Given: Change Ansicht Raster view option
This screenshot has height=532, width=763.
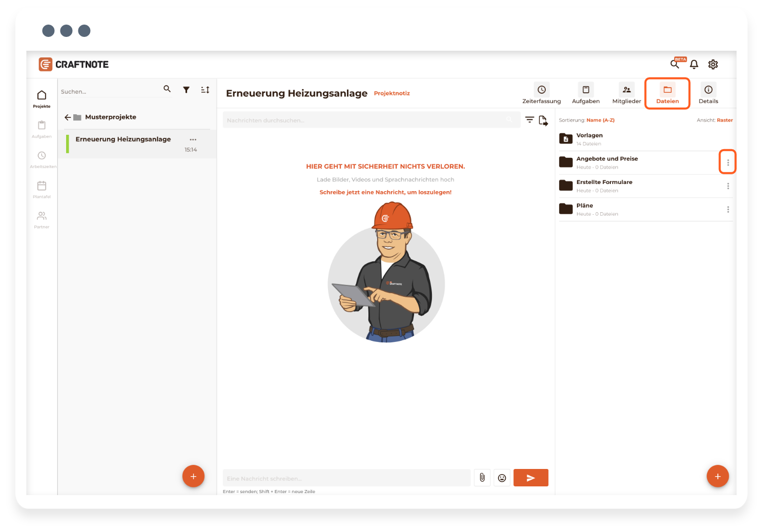Looking at the screenshot, I should [x=724, y=120].
